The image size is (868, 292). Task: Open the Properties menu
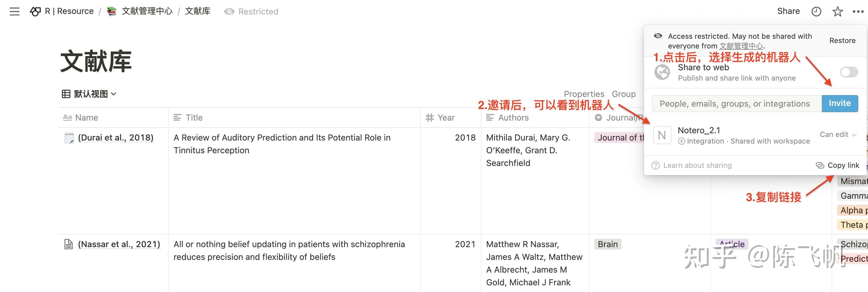[584, 94]
